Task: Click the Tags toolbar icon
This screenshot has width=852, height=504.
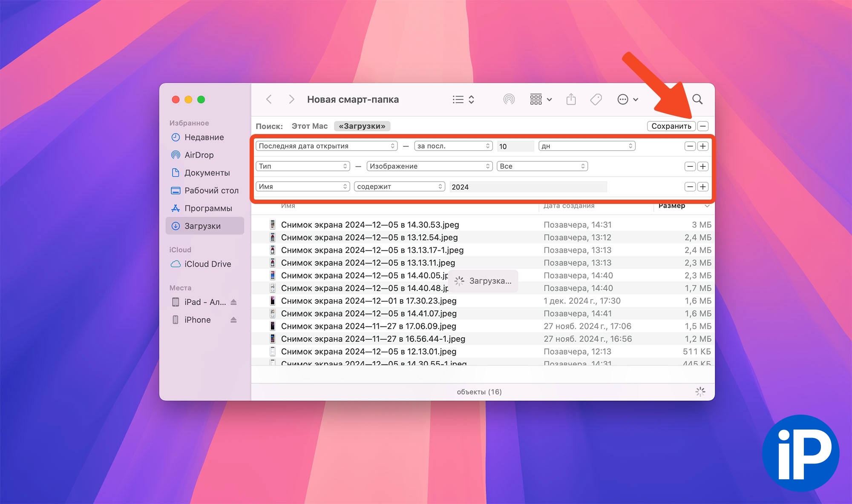Action: [596, 99]
